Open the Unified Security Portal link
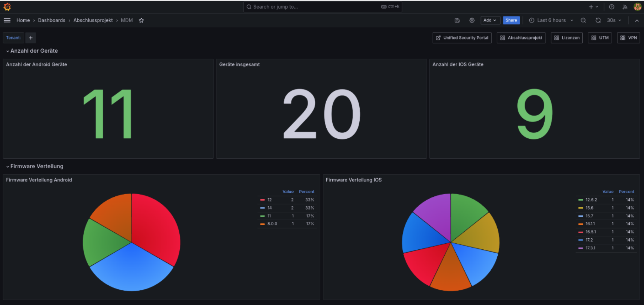644x305 pixels. (462, 38)
